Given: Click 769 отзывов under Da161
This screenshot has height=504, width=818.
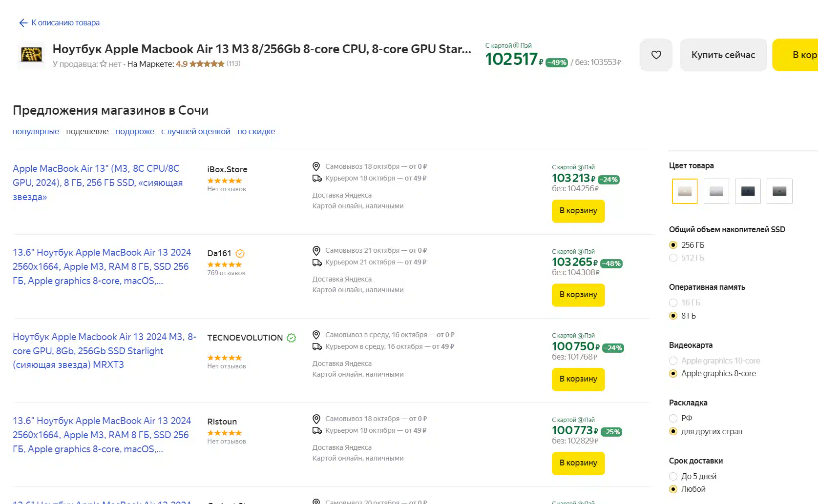Looking at the screenshot, I should click(226, 273).
